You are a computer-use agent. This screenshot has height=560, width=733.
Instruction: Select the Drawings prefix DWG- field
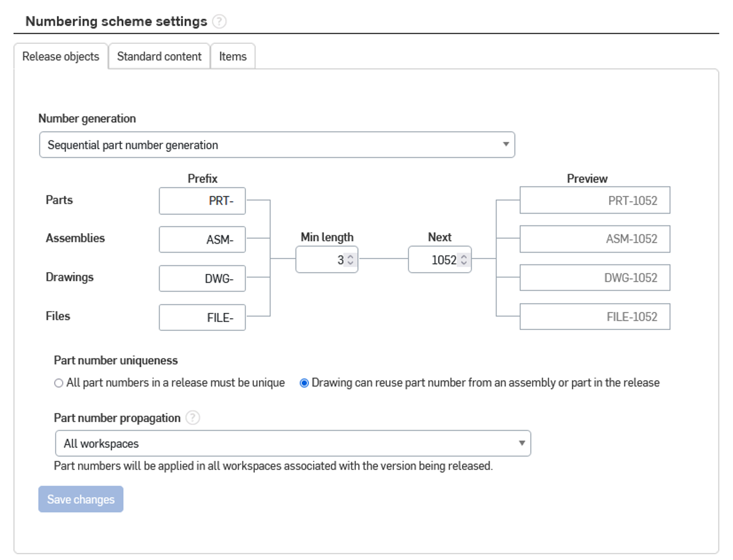pos(202,278)
